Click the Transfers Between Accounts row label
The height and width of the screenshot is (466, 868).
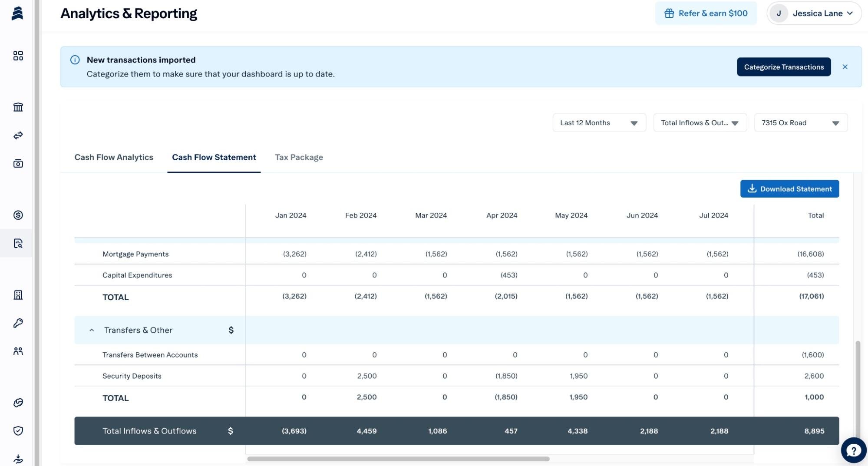150,355
